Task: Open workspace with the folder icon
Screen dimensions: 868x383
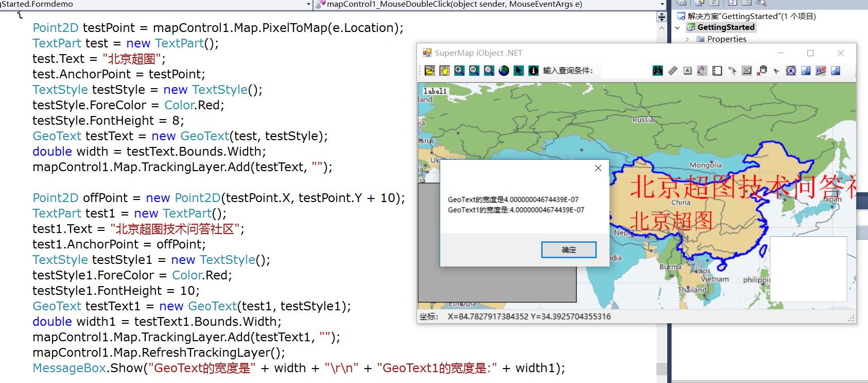Action: point(430,71)
